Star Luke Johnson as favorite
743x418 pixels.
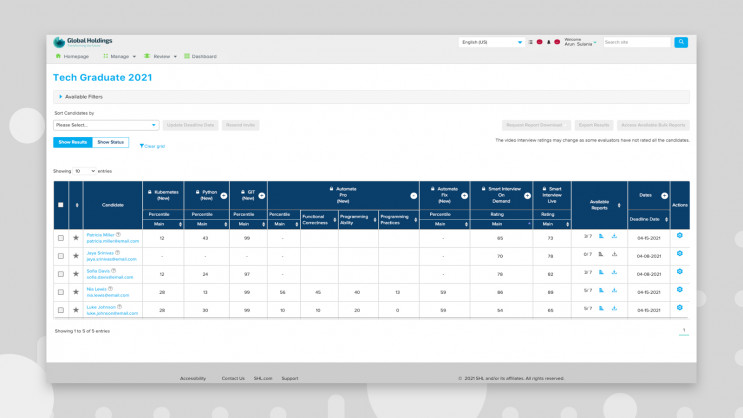76,310
